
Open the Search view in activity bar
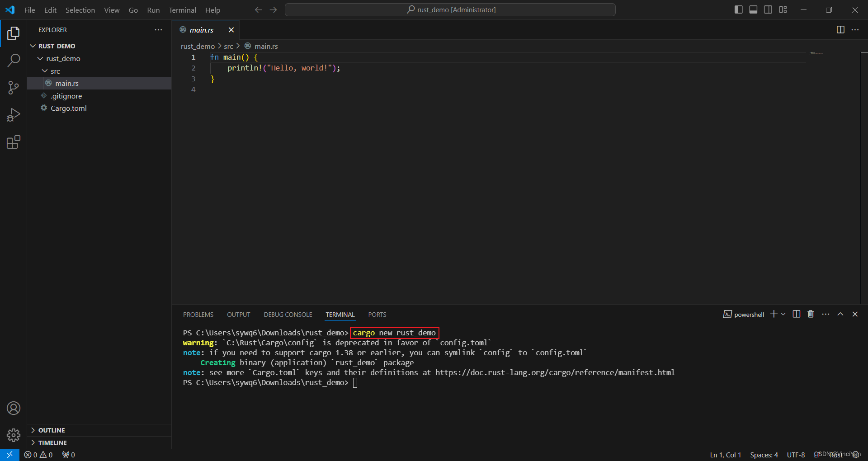click(x=14, y=61)
